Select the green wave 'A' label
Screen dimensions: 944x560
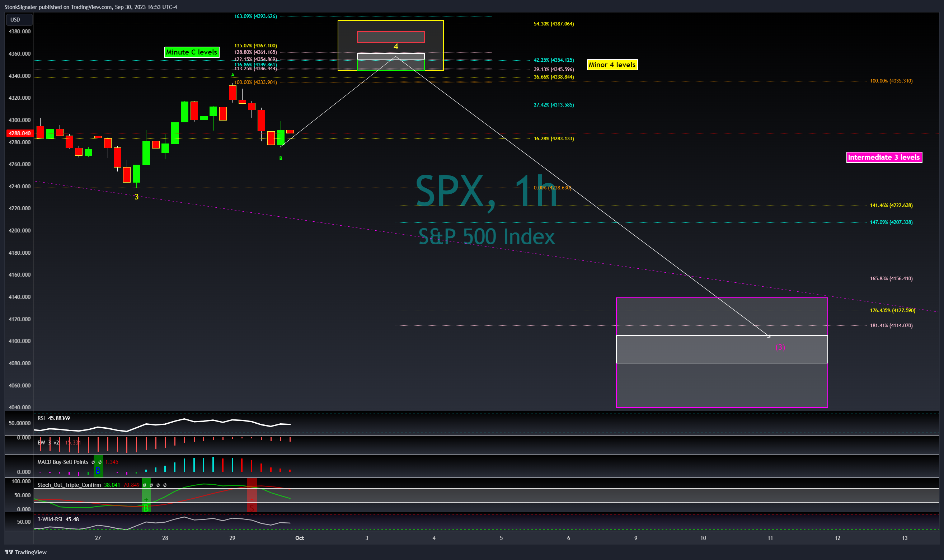tap(233, 75)
